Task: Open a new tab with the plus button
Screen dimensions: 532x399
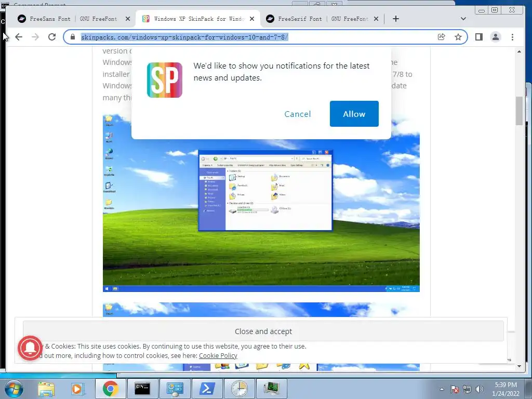Action: (x=395, y=19)
